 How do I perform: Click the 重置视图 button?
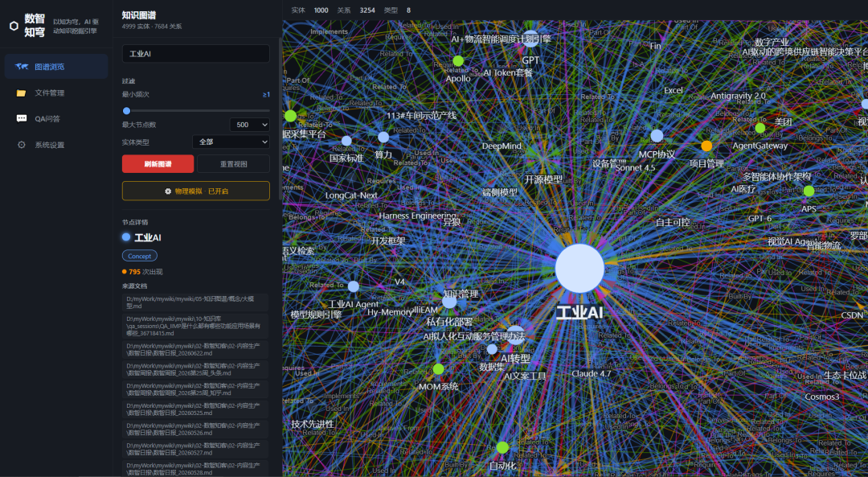point(234,164)
